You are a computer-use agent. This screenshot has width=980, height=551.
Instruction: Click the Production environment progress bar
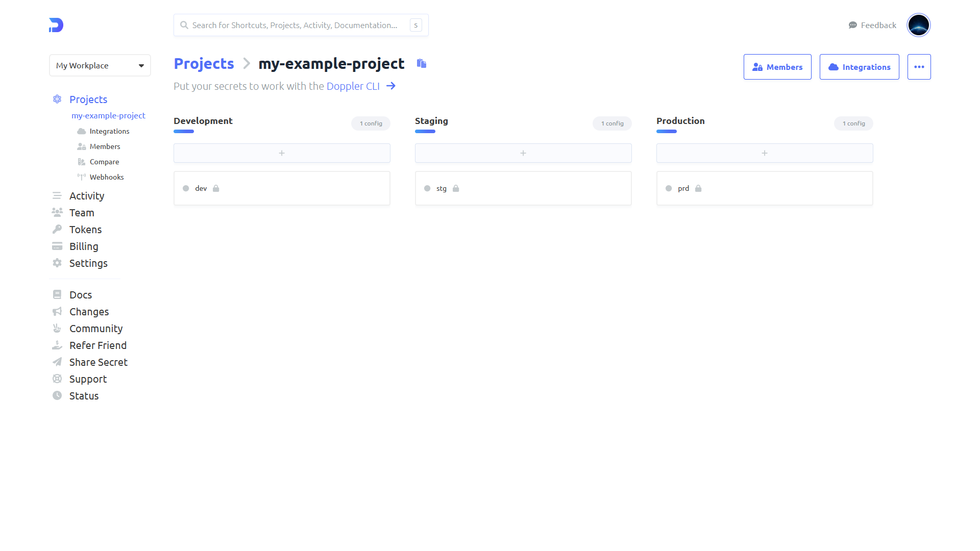(x=666, y=131)
